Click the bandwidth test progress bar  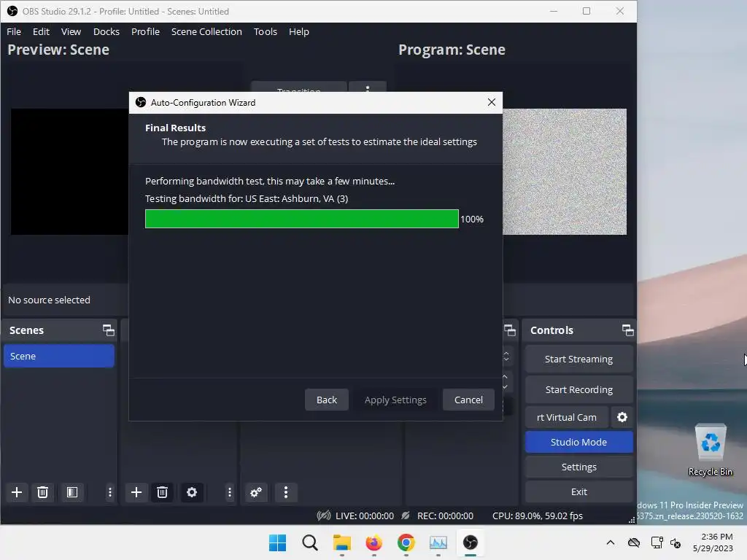[x=301, y=219]
